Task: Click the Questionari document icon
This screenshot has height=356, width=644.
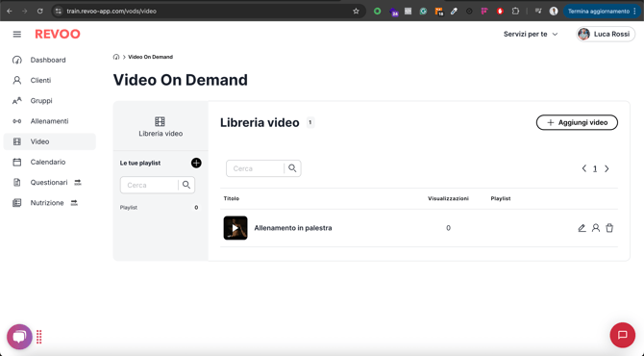Action: tap(17, 182)
